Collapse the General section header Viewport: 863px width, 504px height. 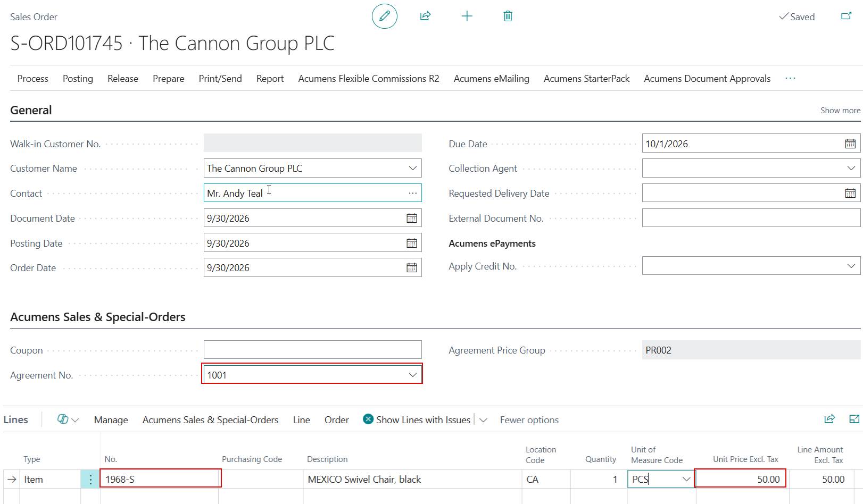tap(31, 110)
